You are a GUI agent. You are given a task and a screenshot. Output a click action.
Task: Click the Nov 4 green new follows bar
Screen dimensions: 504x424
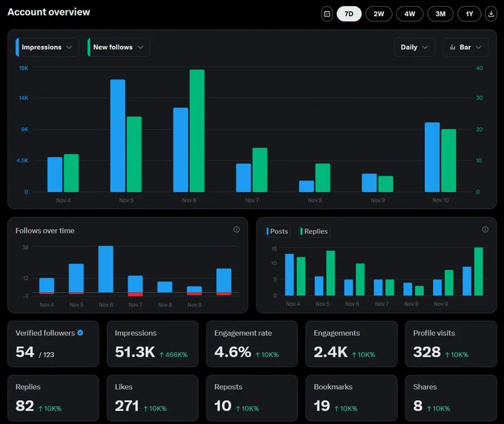pyautogui.click(x=71, y=173)
